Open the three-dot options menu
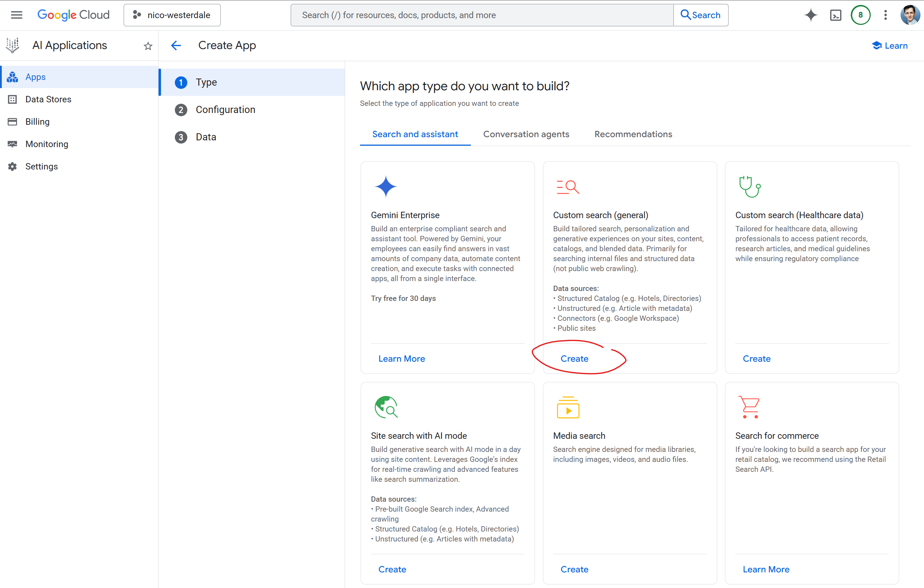Screen dimensions: 924x588 tap(885, 15)
